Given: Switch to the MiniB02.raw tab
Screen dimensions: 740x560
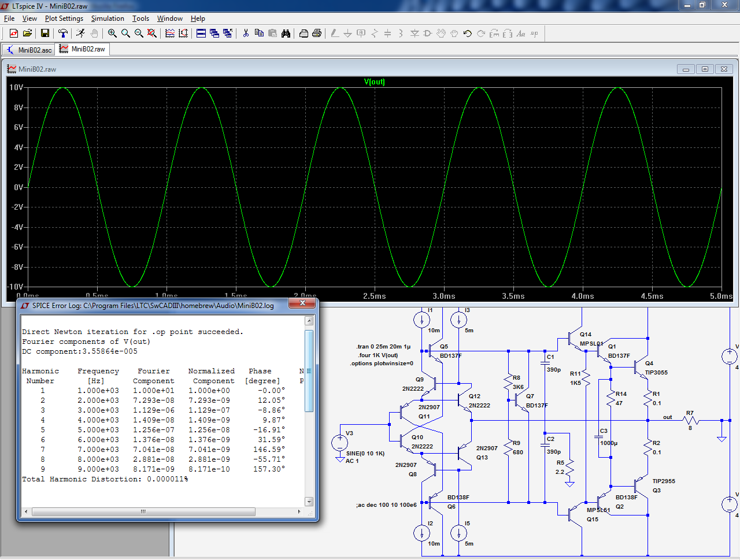Looking at the screenshot, I should [x=83, y=49].
